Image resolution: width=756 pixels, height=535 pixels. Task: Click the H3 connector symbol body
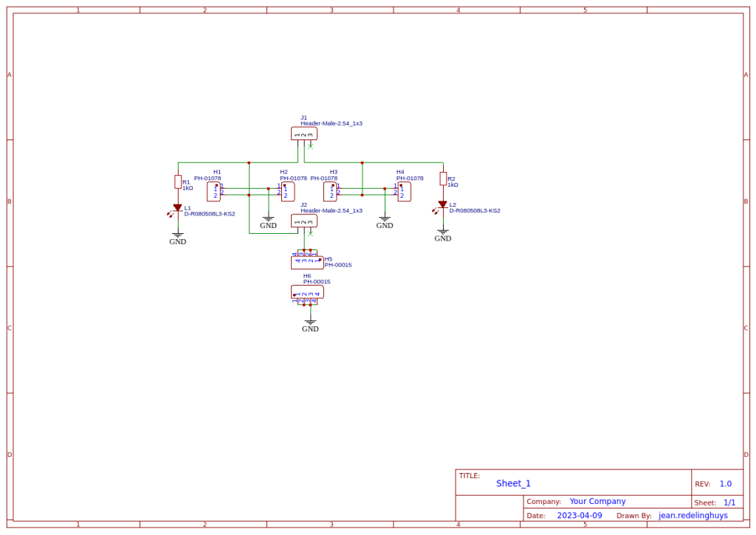click(x=330, y=192)
